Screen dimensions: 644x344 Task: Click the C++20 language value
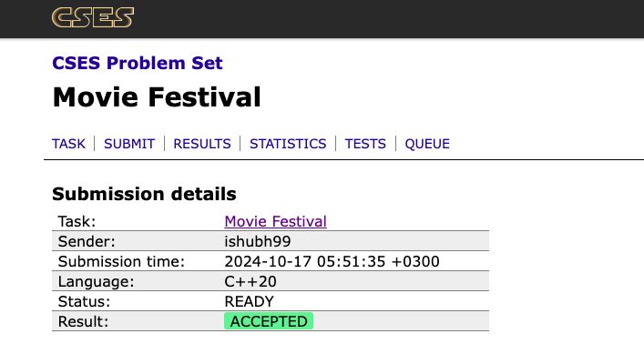[250, 281]
